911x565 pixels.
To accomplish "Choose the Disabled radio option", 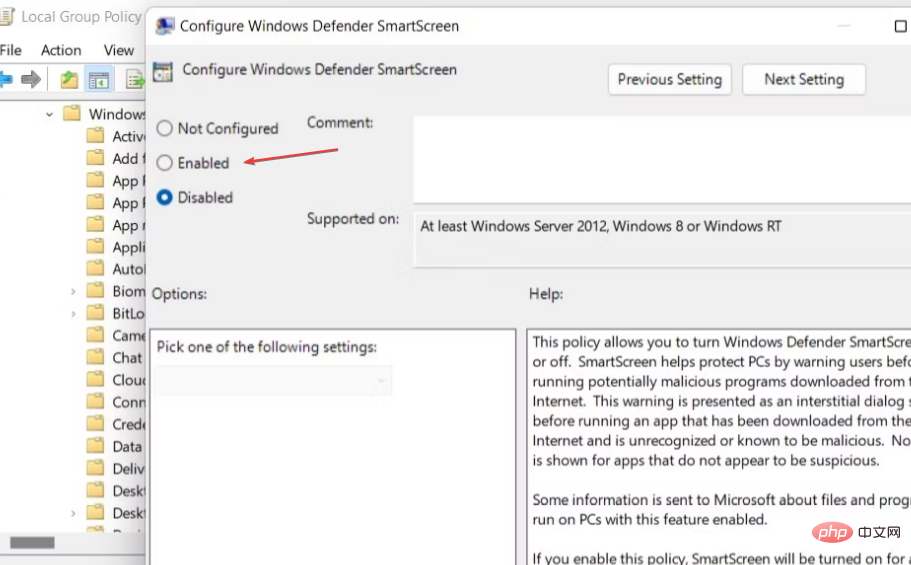I will pyautogui.click(x=164, y=198).
